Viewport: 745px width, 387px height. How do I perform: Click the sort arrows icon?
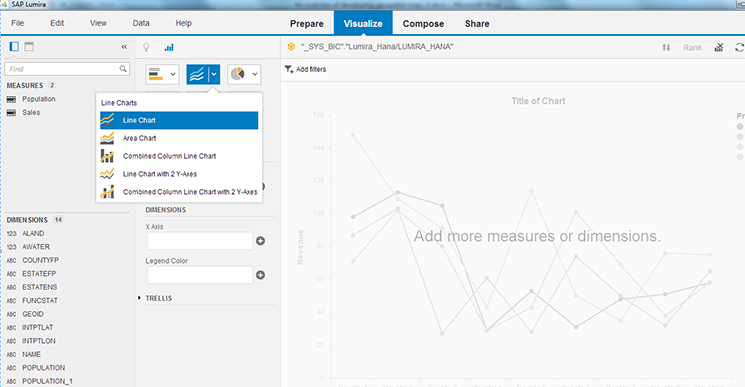(x=666, y=47)
